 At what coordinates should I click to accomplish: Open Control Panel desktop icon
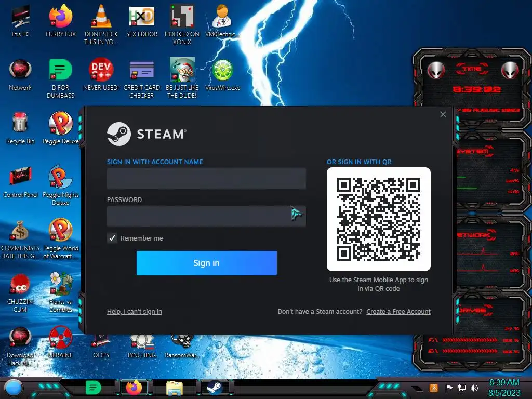coord(20,182)
